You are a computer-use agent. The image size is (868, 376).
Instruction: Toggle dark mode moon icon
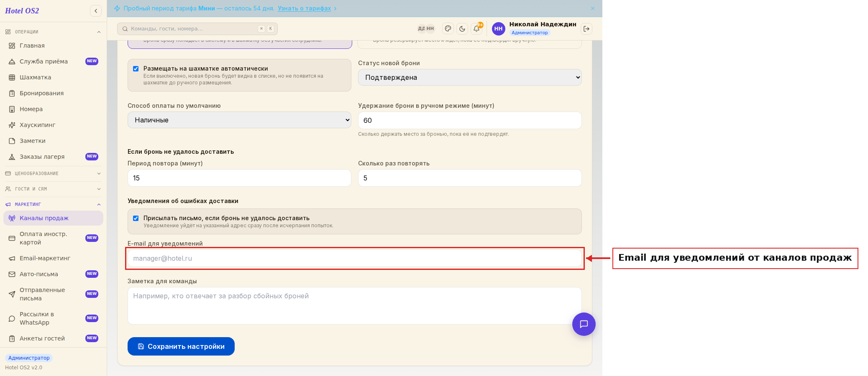(462, 29)
